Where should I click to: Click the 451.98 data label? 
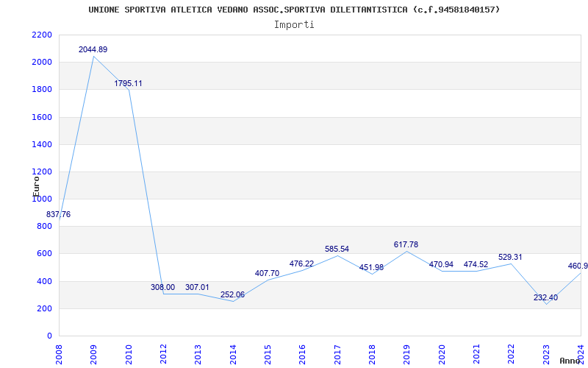pos(371,267)
